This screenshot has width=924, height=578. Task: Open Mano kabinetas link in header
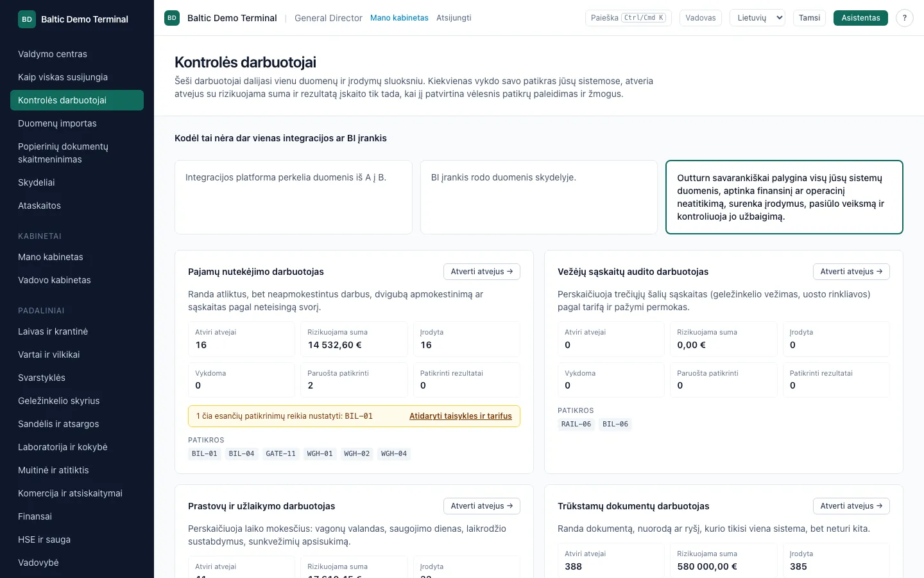pos(399,18)
